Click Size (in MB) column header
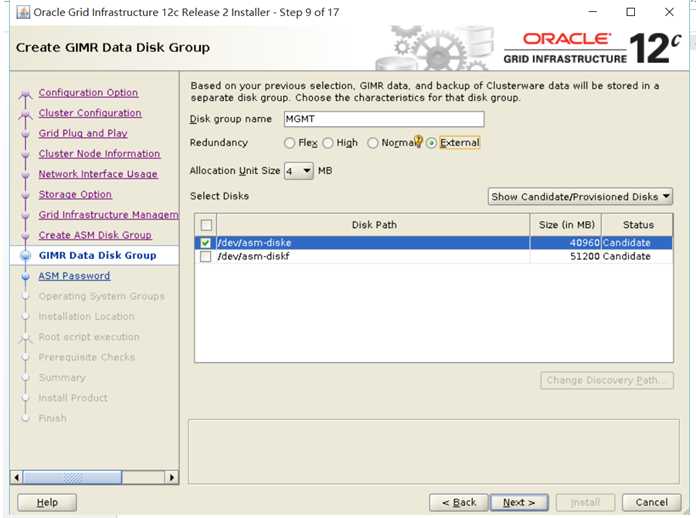696x518 pixels. pyautogui.click(x=566, y=225)
